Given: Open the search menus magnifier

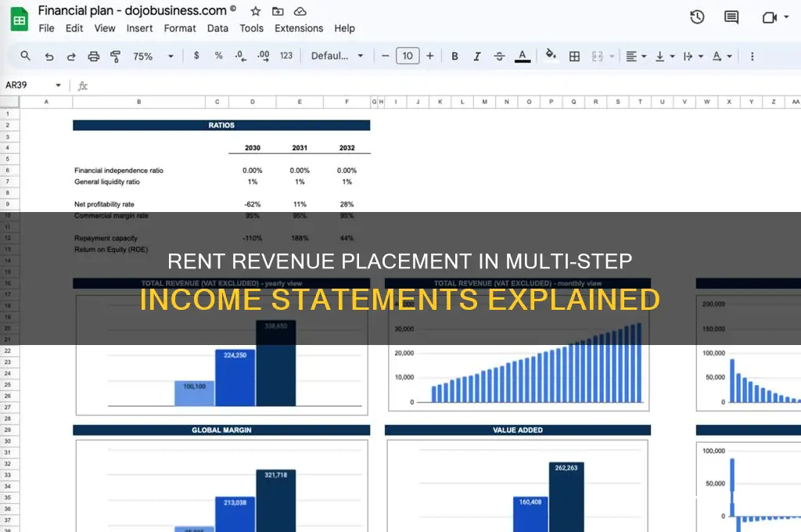Looking at the screenshot, I should 25,56.
